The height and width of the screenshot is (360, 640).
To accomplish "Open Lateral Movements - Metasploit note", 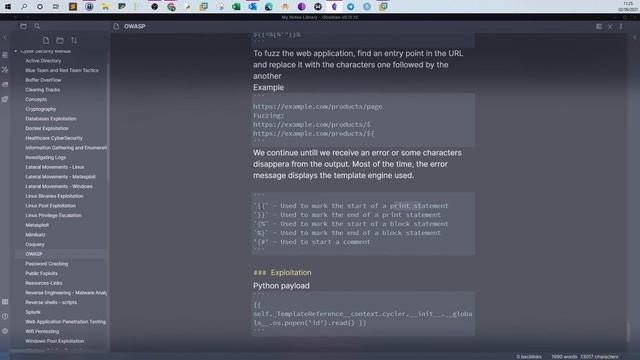I will [60, 177].
